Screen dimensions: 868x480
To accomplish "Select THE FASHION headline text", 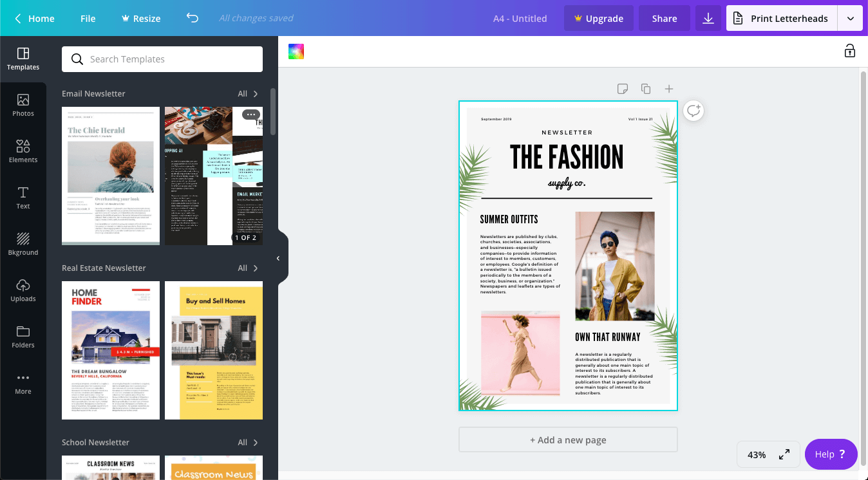I will 567,157.
